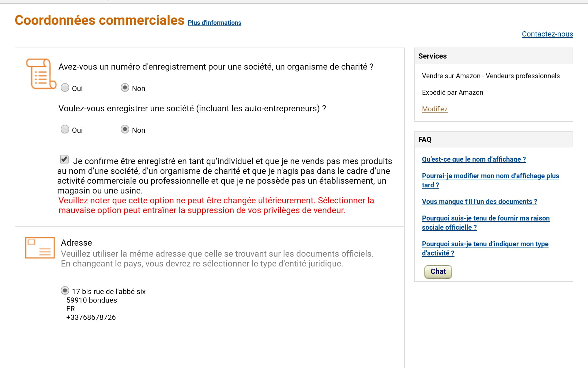Open FAQ about raison sociale officielle
The width and height of the screenshot is (588, 368).
pos(486,218)
